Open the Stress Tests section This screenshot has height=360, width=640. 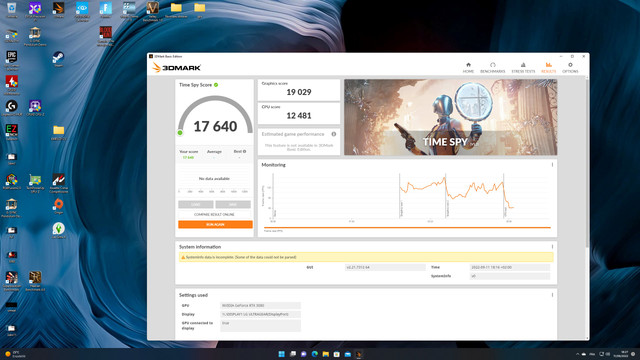tap(523, 67)
